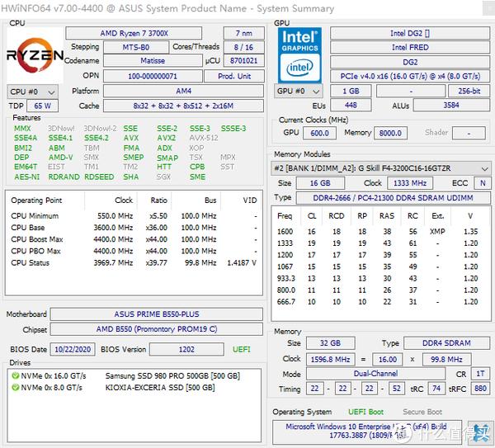Click the Microsoft Windows 10 Enterprise OS field
495x448 pixels.
coord(367,431)
